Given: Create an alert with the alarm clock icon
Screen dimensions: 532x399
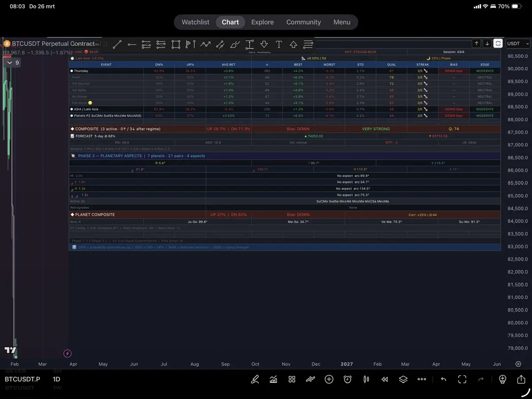Looking at the screenshot, I should pyautogui.click(x=348, y=379).
